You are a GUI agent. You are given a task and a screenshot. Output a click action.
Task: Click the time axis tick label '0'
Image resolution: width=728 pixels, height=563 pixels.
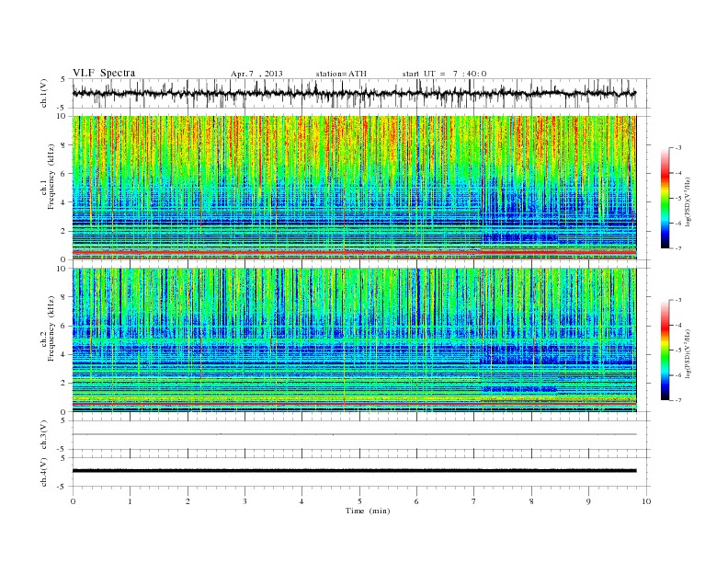tap(73, 501)
